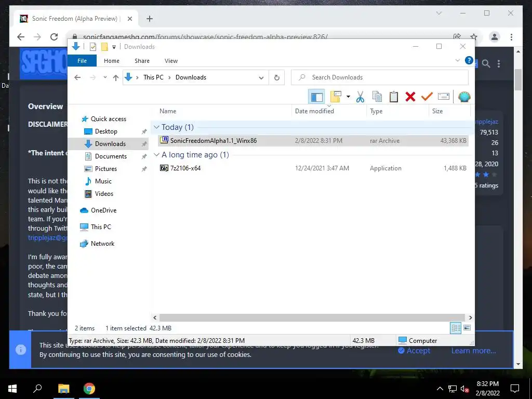Open Chrome profile avatar icon
This screenshot has height=399, width=532.
tap(495, 37)
